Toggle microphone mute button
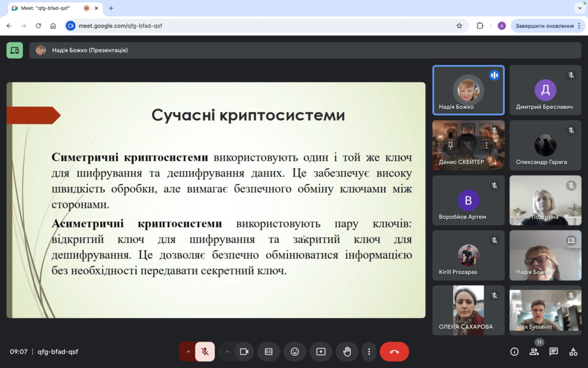The height and width of the screenshot is (368, 588). coord(205,352)
